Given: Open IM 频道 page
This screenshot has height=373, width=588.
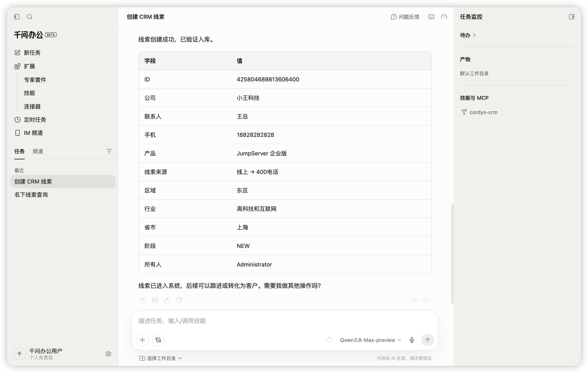Looking at the screenshot, I should pos(29,133).
